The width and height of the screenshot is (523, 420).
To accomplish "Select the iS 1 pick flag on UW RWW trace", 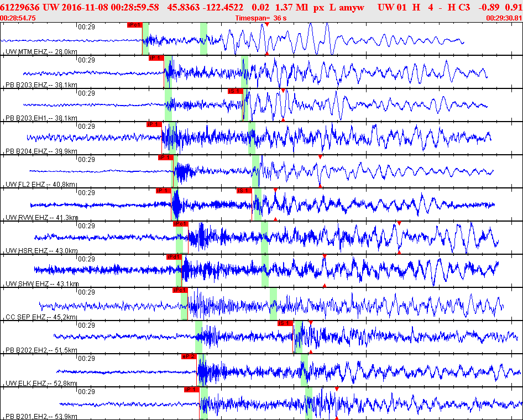I will pos(244,191).
